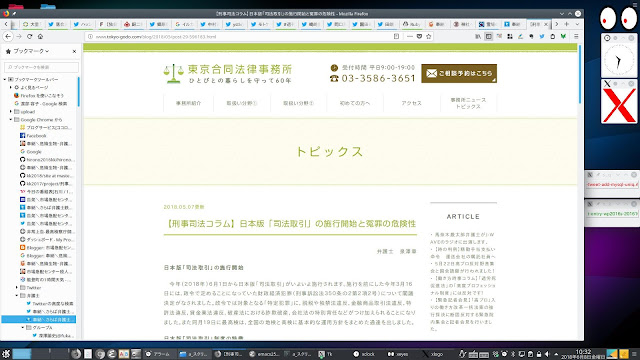The image size is (640, 360).
Task: Open the ブックマーク sidebar switcher dropdown
Action: click(x=27, y=51)
